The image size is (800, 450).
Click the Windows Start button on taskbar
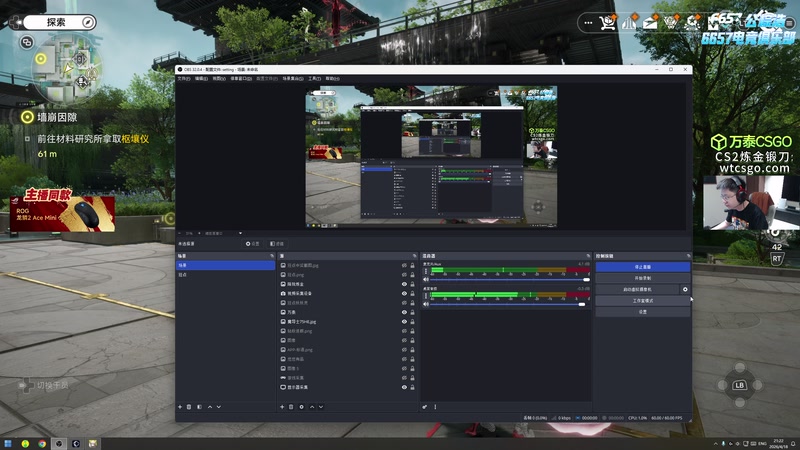pyautogui.click(x=8, y=443)
